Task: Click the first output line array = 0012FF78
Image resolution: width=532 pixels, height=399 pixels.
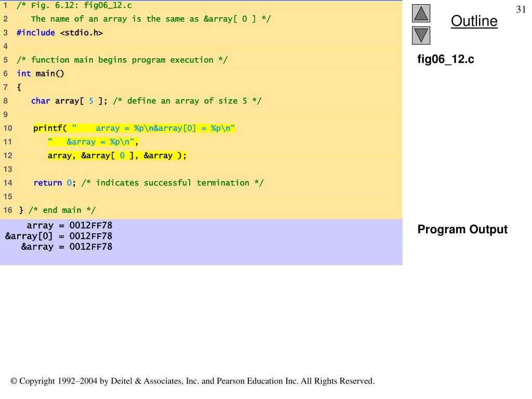Action: (69, 225)
